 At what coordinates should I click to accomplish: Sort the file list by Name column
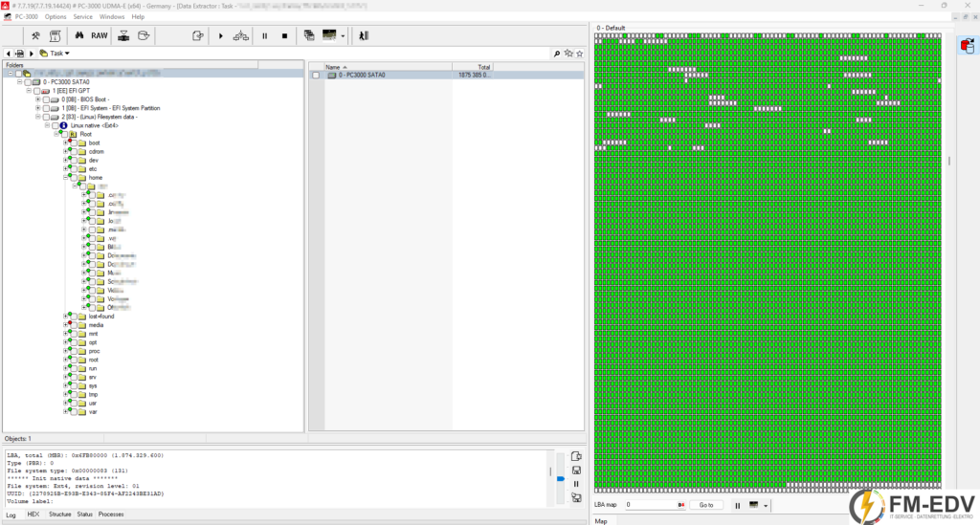(388, 67)
